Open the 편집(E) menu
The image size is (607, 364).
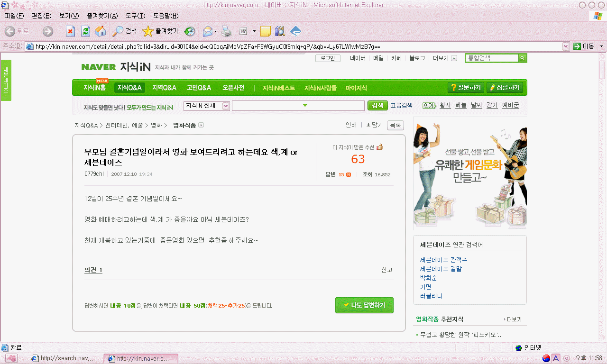click(41, 16)
